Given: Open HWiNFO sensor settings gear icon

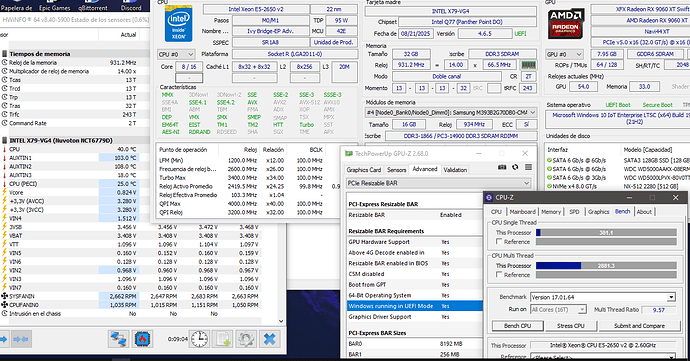Looking at the screenshot, I should click(x=246, y=339).
